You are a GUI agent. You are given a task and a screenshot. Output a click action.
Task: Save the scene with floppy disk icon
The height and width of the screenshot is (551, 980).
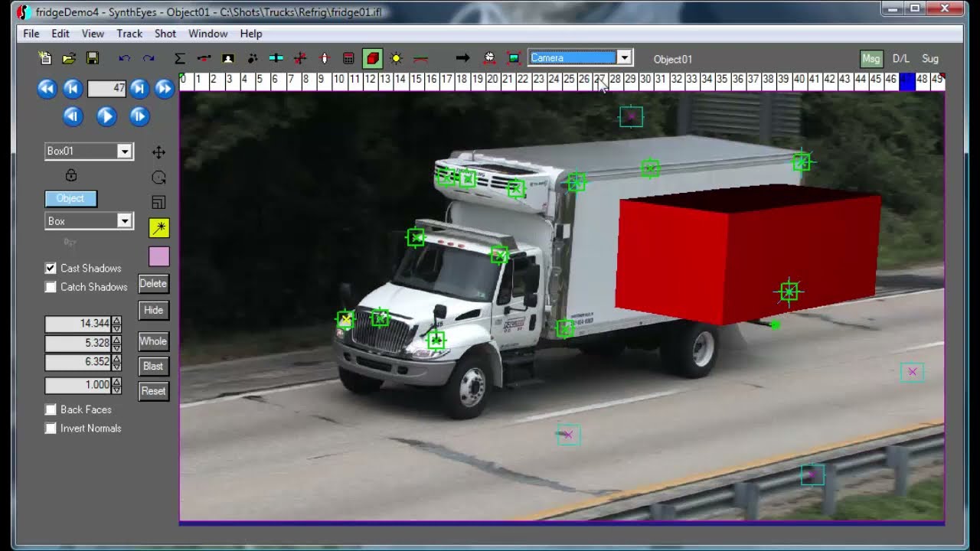pos(93,58)
